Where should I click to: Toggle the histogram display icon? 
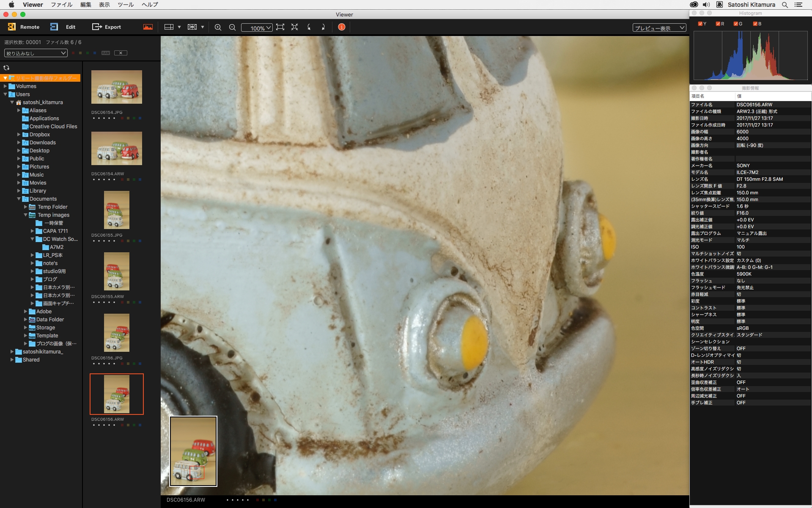148,27
